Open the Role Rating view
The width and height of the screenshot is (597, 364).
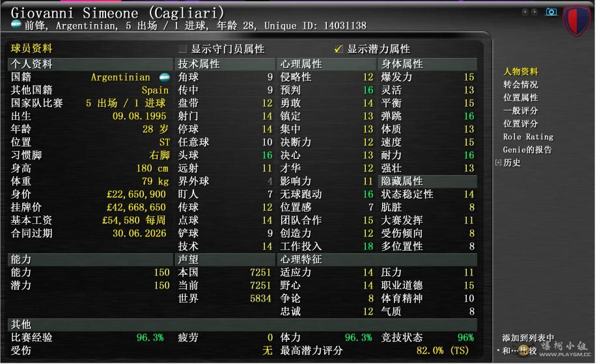click(x=528, y=137)
